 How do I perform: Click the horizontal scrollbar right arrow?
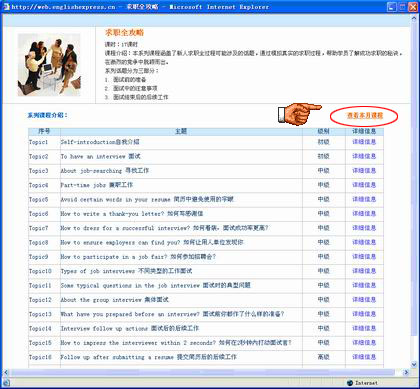tap(406, 372)
